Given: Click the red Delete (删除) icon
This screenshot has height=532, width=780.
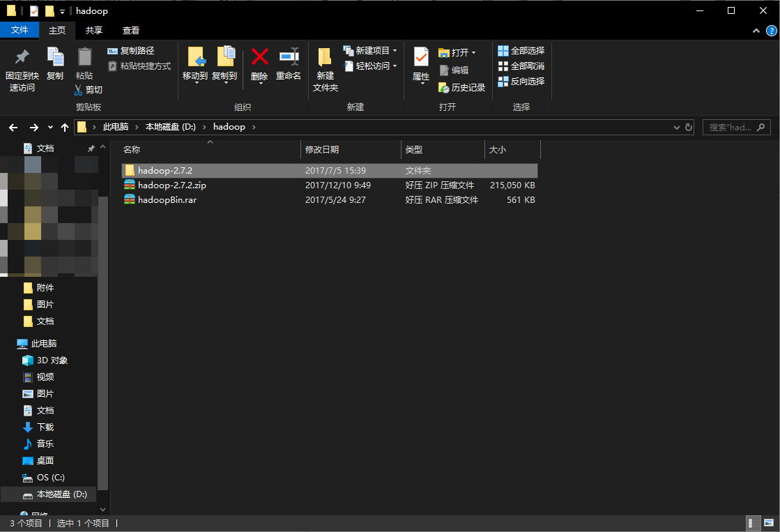Looking at the screenshot, I should [x=260, y=56].
